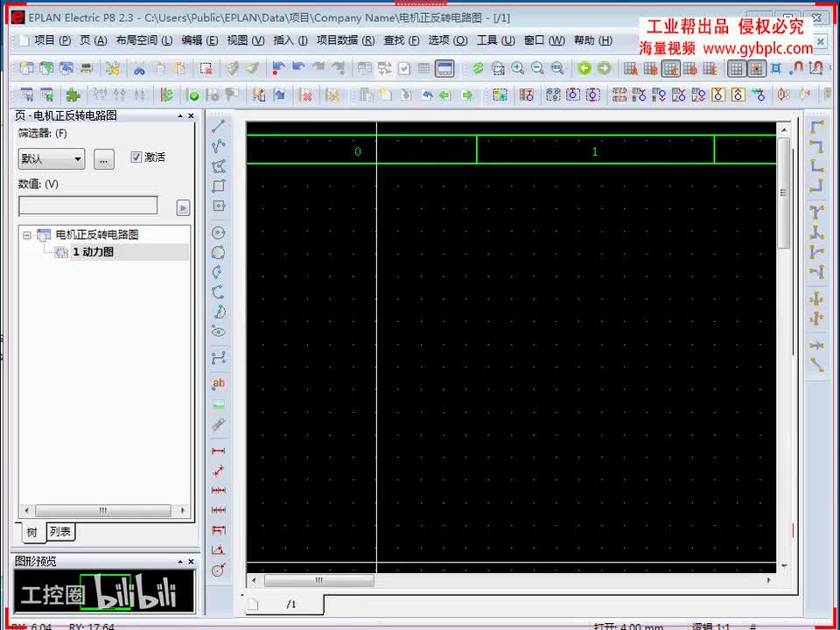The height and width of the screenshot is (630, 840).
Task: Select the Line drawing tool
Action: click(219, 126)
